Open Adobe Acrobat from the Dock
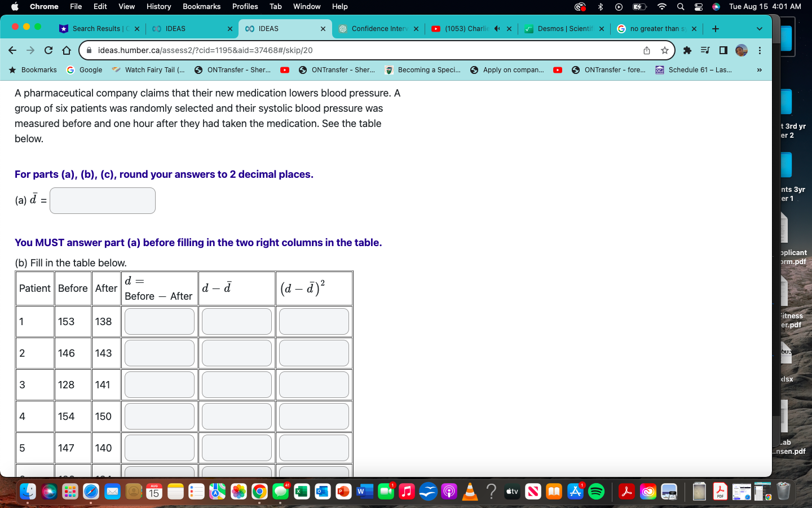The width and height of the screenshot is (812, 508). coord(626,492)
